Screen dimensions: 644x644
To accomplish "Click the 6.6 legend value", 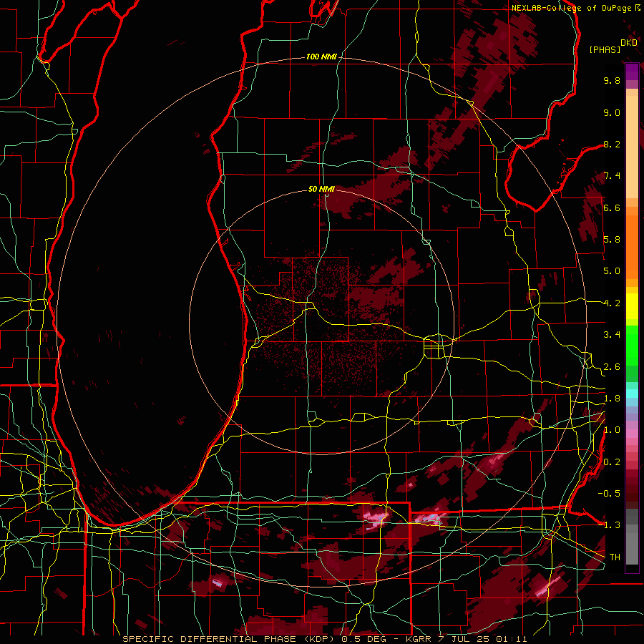I will click(612, 208).
